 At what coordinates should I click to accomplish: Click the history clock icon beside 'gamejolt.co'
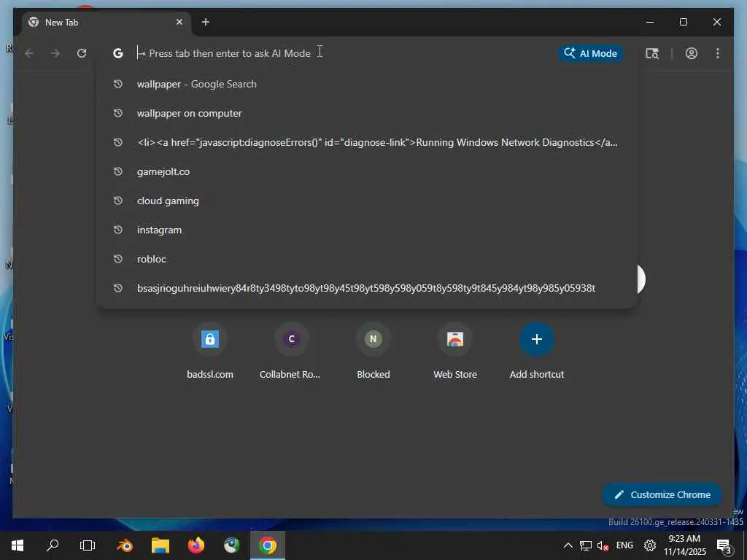pyautogui.click(x=117, y=171)
